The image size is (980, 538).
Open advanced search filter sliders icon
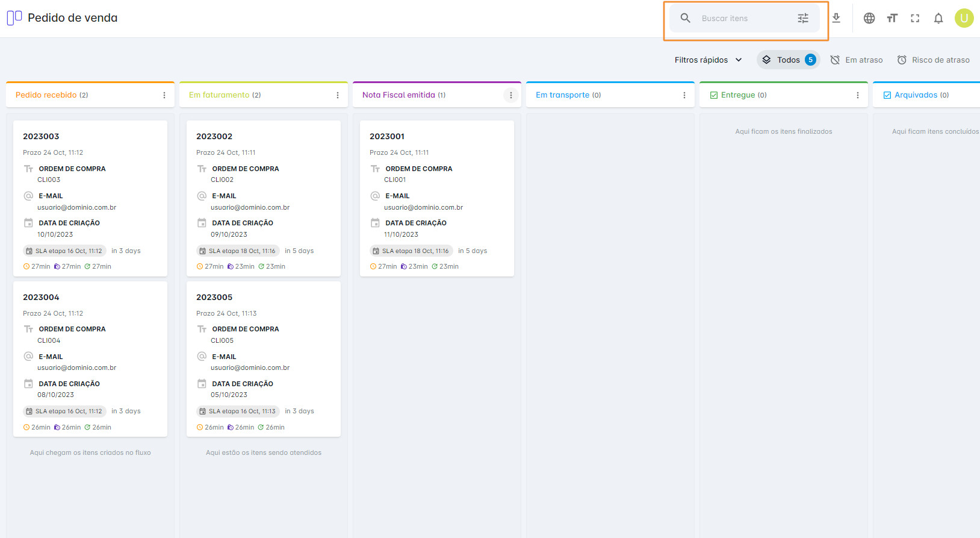(x=803, y=18)
